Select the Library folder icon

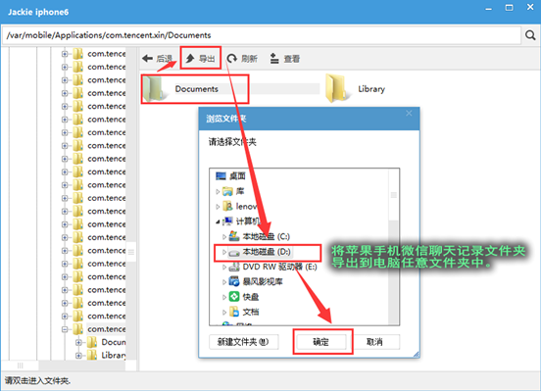pyautogui.click(x=336, y=88)
